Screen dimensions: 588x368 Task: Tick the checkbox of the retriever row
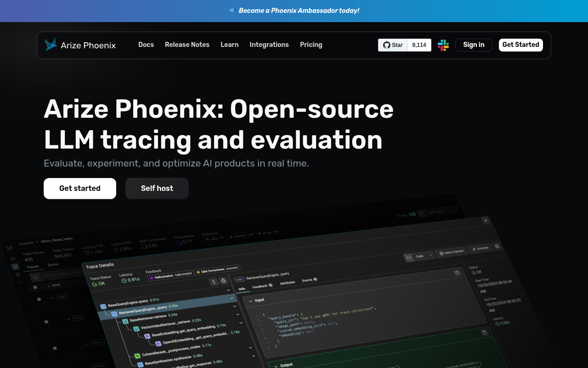(x=55, y=348)
